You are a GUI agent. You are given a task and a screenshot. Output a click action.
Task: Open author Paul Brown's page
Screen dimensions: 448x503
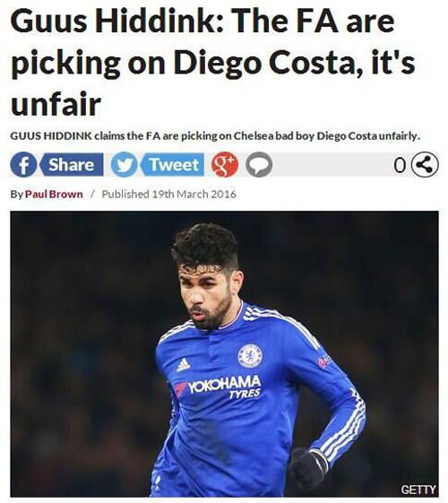coord(54,194)
